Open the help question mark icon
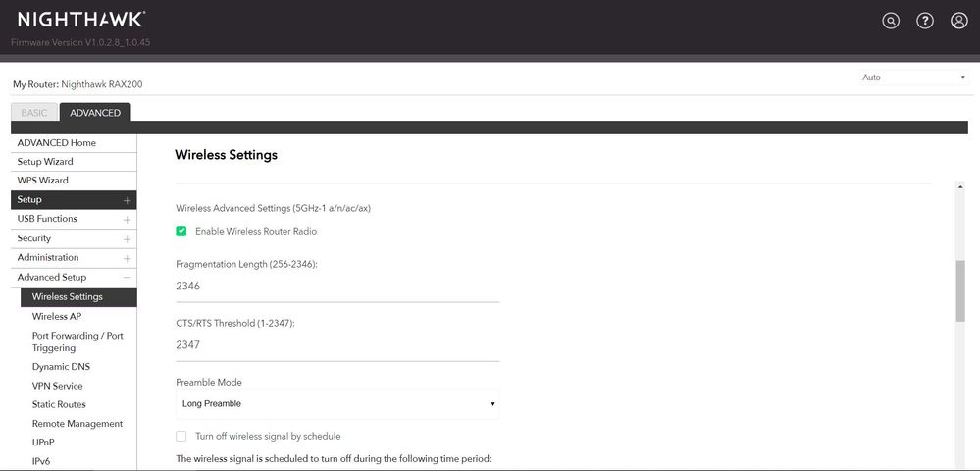 click(x=924, y=21)
